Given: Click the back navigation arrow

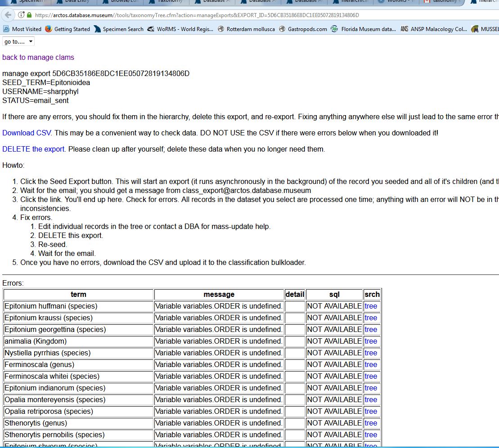Looking at the screenshot, I should point(8,14).
